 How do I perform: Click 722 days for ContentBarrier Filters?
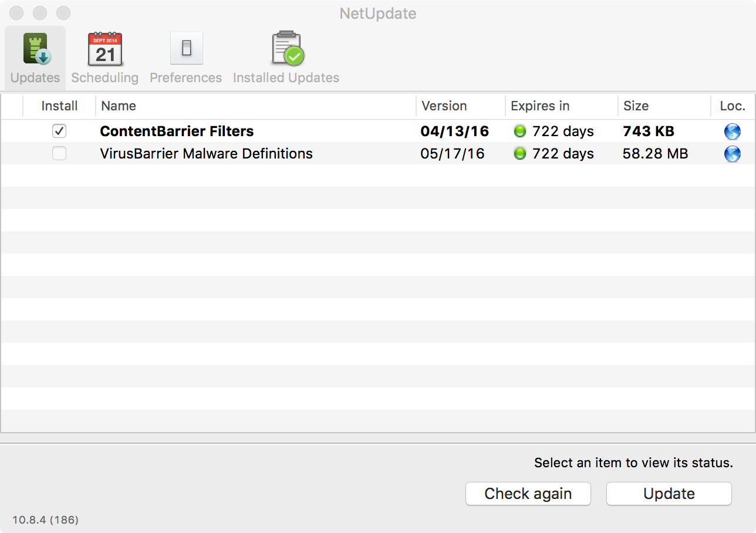[x=563, y=131]
